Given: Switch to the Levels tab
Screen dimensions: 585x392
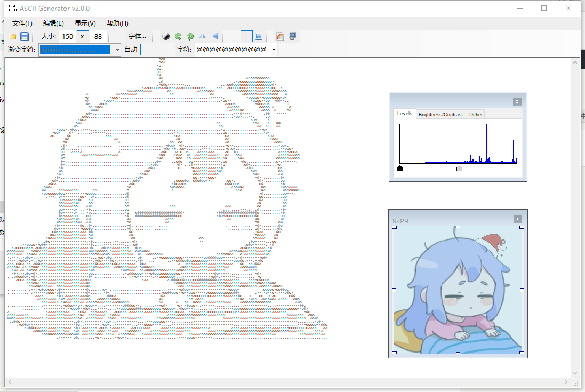Looking at the screenshot, I should (404, 114).
